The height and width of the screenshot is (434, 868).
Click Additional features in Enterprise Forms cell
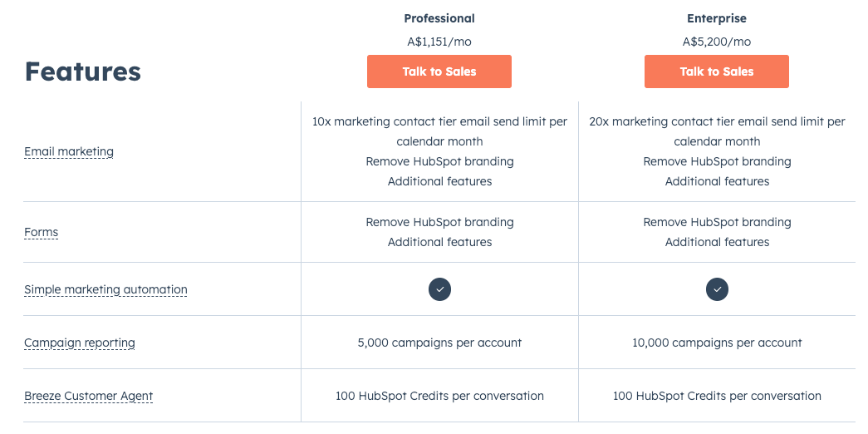(717, 242)
